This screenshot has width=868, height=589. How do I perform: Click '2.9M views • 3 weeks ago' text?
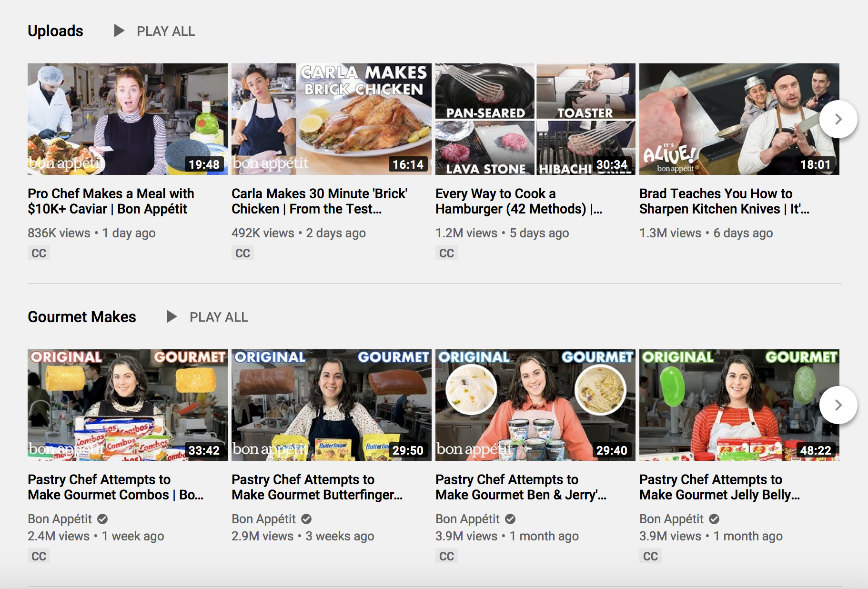pos(303,536)
